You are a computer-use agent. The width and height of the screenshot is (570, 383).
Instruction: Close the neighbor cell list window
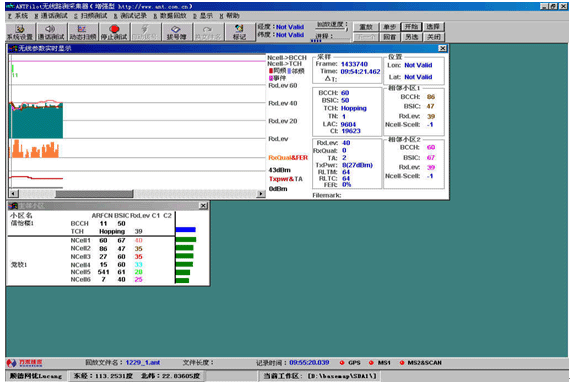pos(204,206)
